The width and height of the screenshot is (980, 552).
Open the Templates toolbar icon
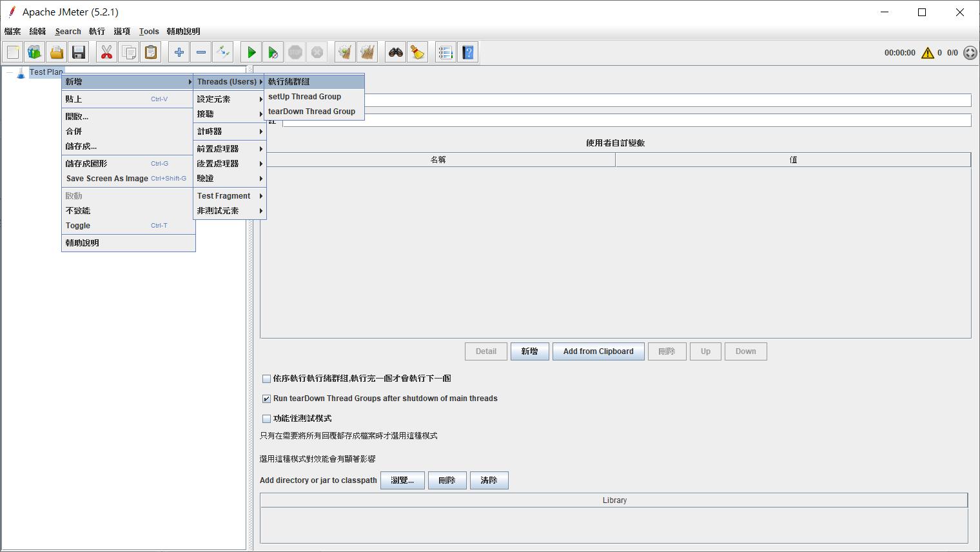point(35,52)
